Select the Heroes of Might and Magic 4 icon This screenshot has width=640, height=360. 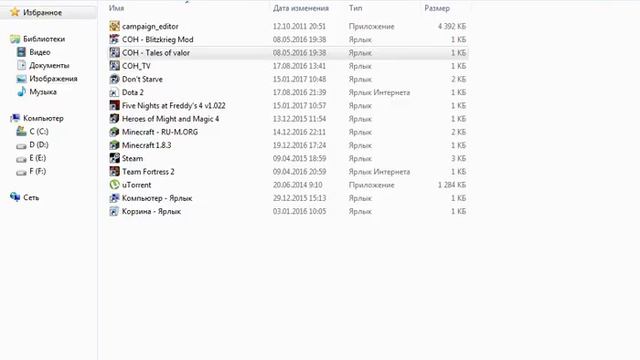(114, 119)
